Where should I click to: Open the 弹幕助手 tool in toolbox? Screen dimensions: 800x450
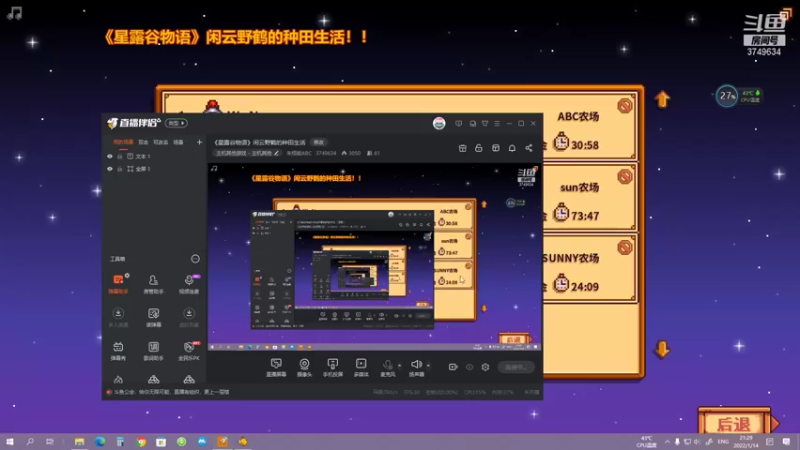click(x=118, y=284)
